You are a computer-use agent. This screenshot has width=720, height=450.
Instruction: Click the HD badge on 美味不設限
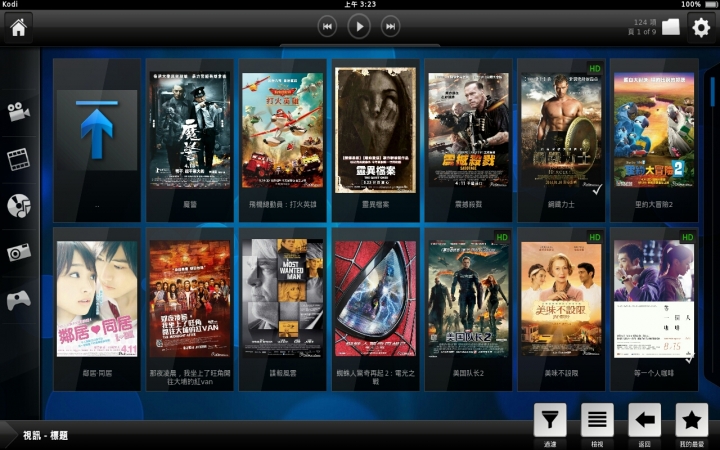tap(595, 237)
